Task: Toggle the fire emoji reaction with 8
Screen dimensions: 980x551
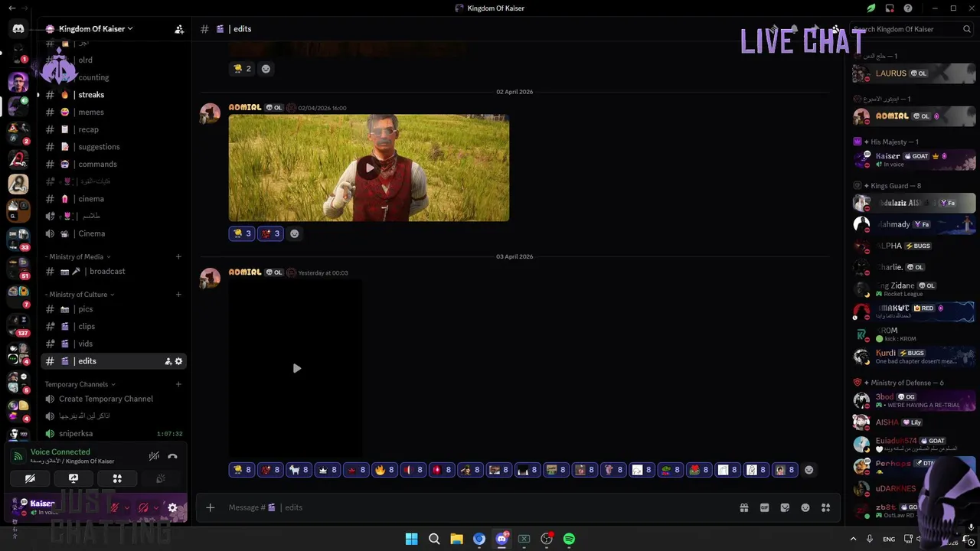Action: pos(384,470)
